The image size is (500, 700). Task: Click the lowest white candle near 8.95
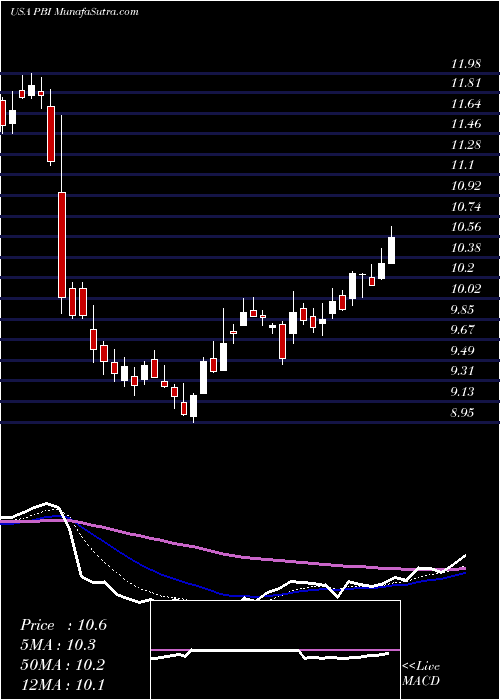pyautogui.click(x=193, y=406)
